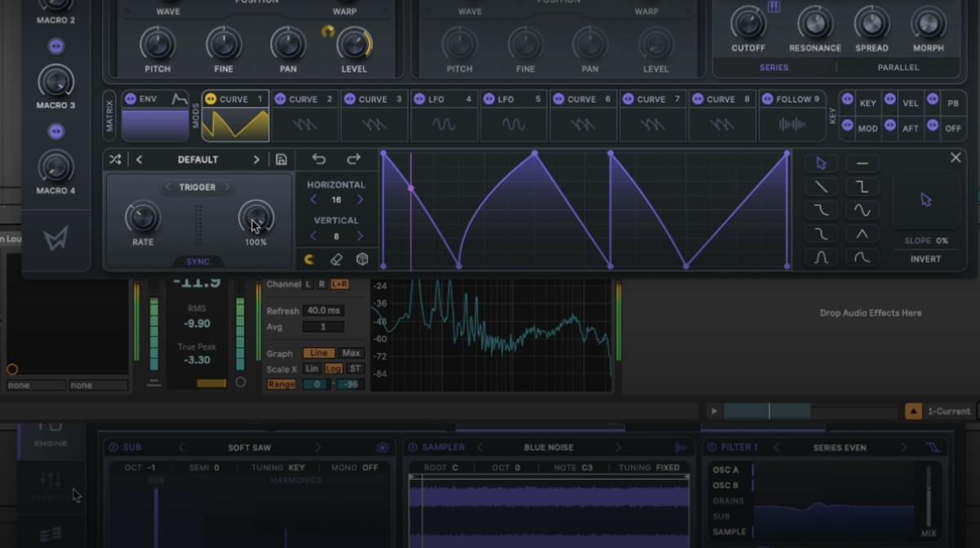Click the filter type icon in Filter 1 header
Screen dimensions: 980x548
(934, 448)
